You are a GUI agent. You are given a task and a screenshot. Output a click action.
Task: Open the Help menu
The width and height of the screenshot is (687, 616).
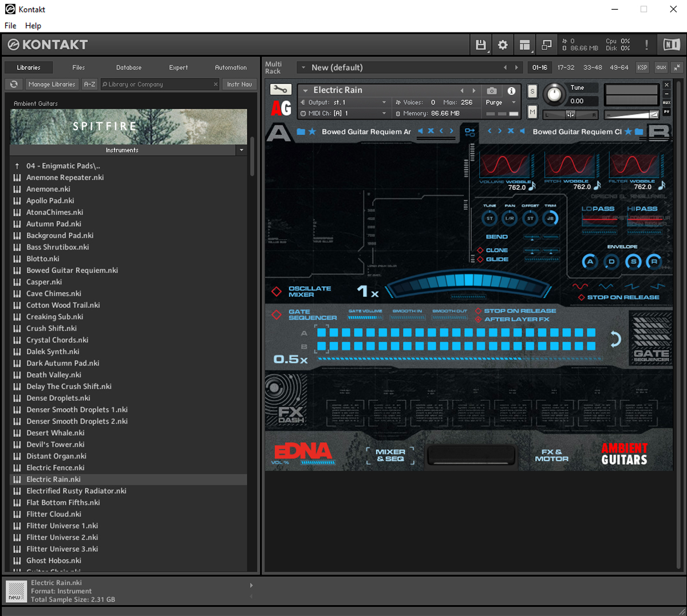33,26
